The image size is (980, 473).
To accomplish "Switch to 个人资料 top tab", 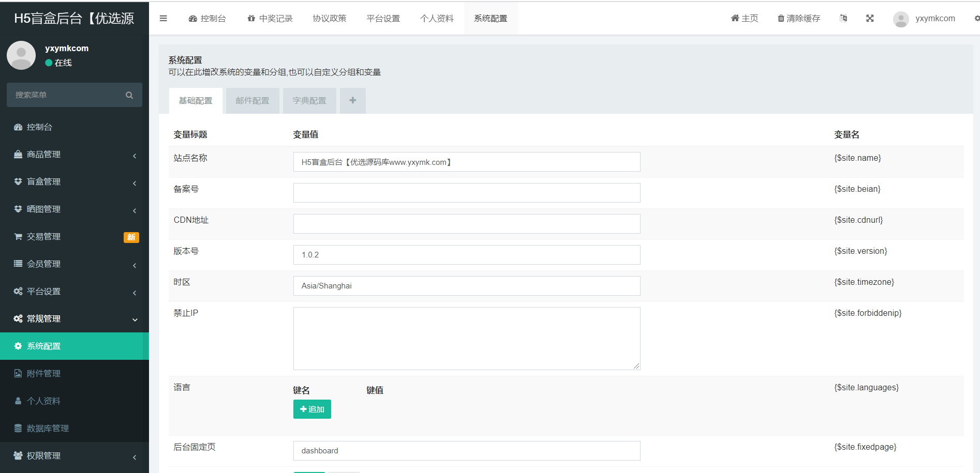I will [437, 19].
